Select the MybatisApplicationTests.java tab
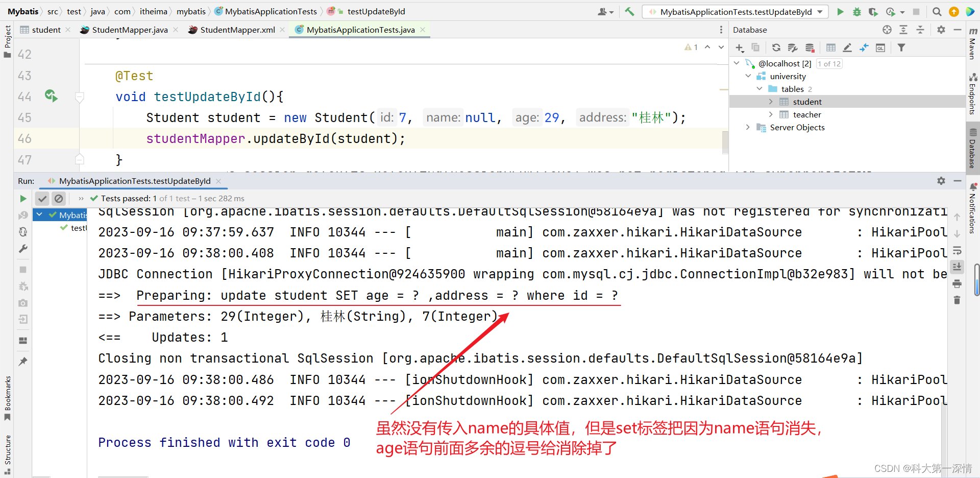Viewport: 980px width, 478px height. click(x=360, y=30)
